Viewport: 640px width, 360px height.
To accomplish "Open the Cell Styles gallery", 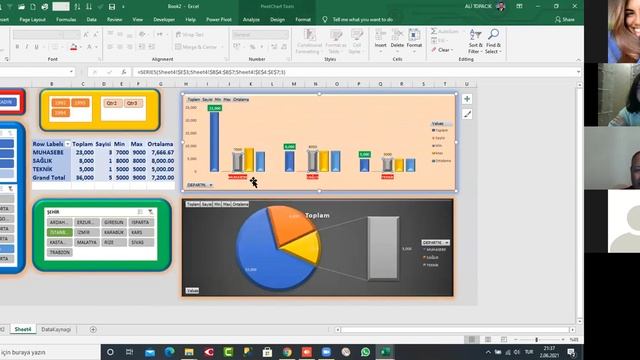I will point(356,42).
